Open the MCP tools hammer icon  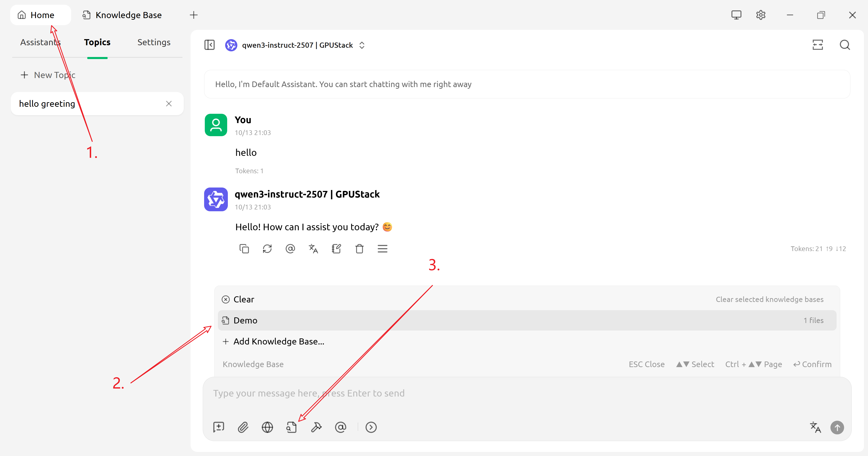coord(316,427)
